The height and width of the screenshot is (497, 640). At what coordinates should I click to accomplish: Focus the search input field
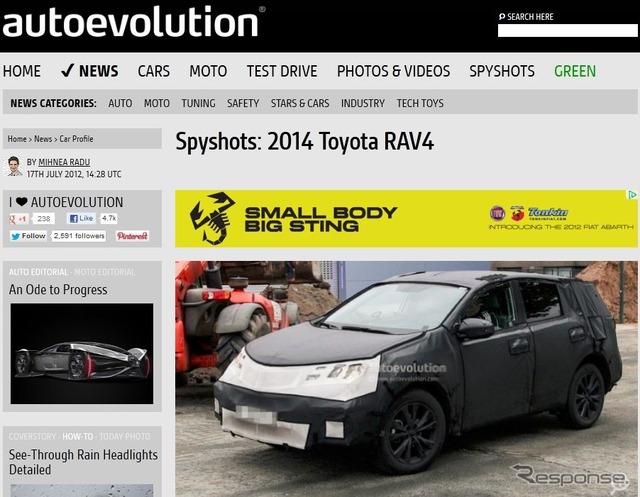point(567,30)
